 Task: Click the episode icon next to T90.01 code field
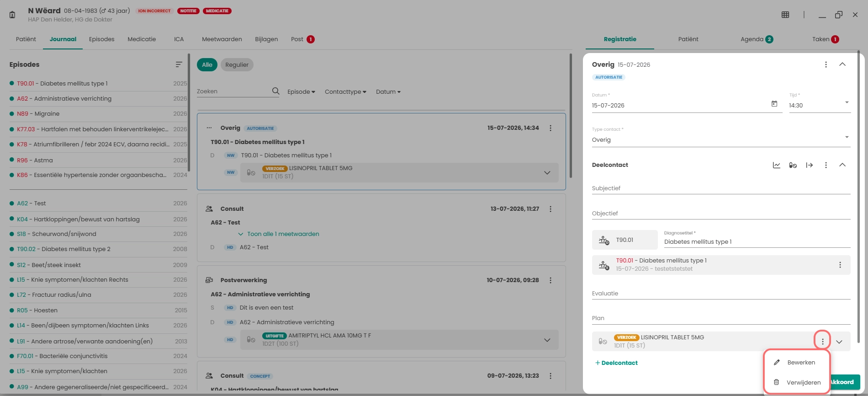pos(604,240)
